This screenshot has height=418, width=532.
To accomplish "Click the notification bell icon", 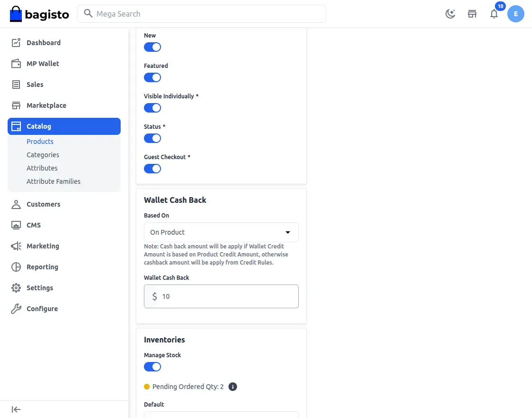I will pos(494,14).
